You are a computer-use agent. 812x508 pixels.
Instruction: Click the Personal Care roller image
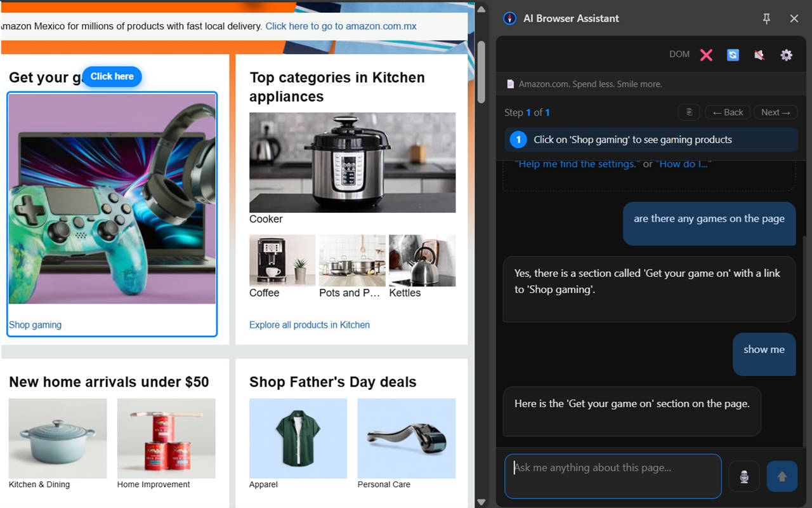(407, 438)
